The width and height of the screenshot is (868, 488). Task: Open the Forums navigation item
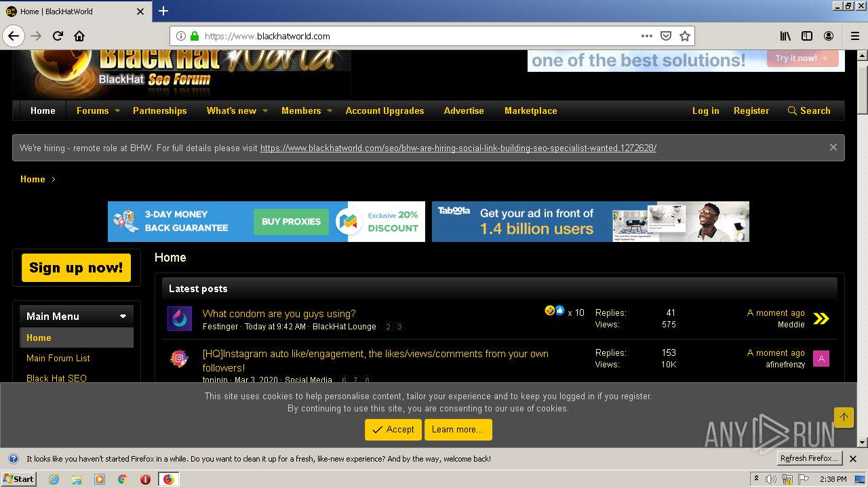pos(92,110)
